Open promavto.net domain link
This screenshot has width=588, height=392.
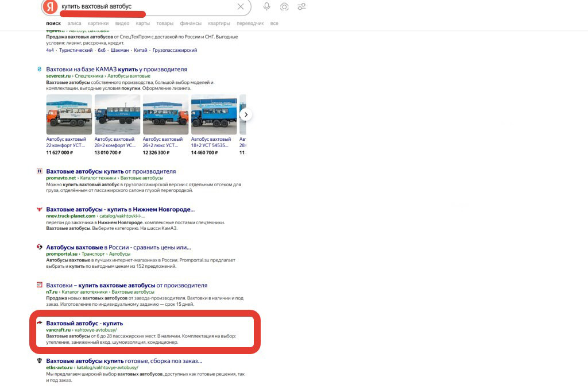[x=61, y=178]
